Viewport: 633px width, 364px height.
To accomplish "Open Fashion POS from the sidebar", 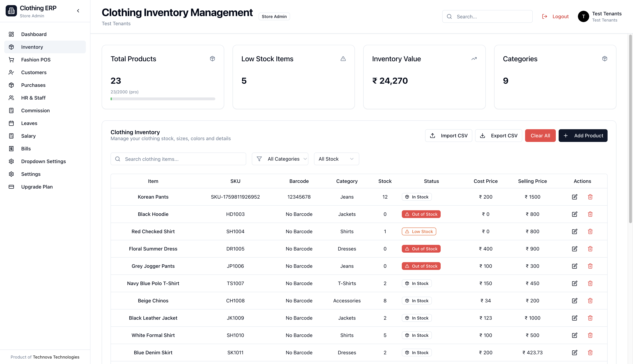I will tap(36, 60).
